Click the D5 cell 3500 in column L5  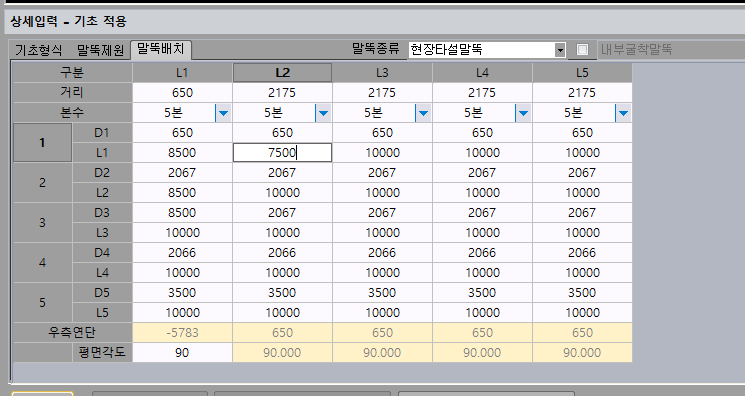[583, 292]
